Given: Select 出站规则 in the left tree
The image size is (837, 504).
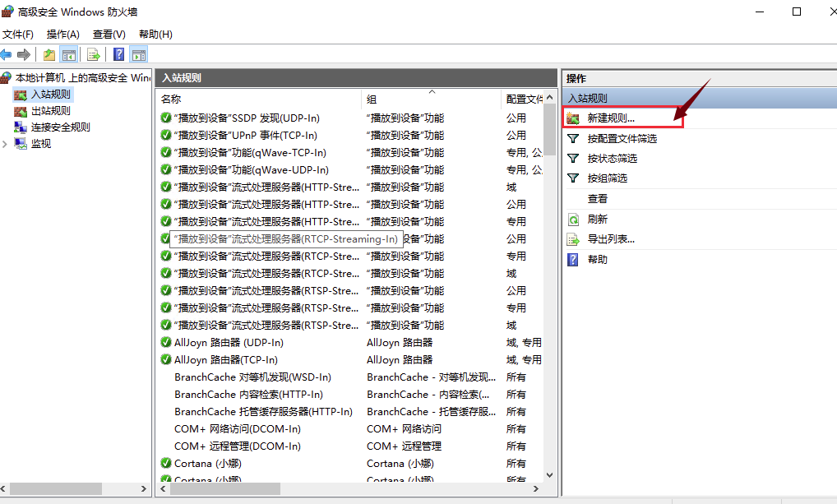Looking at the screenshot, I should point(50,111).
